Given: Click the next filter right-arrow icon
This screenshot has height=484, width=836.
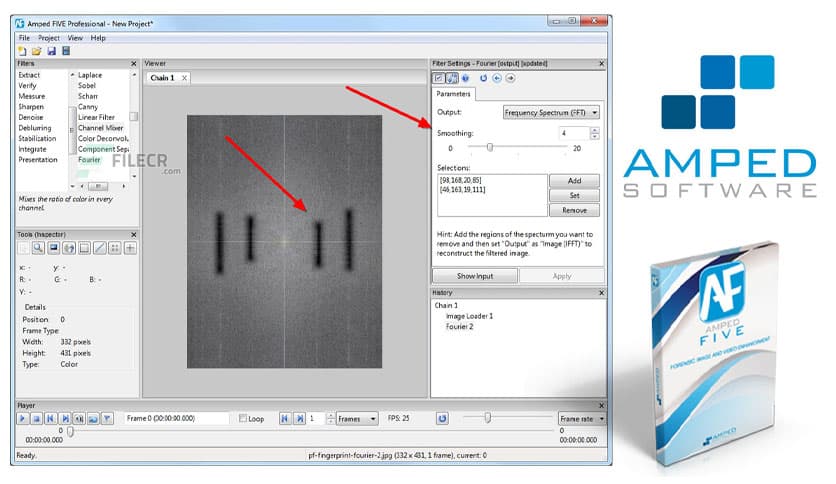Looking at the screenshot, I should tap(511, 78).
